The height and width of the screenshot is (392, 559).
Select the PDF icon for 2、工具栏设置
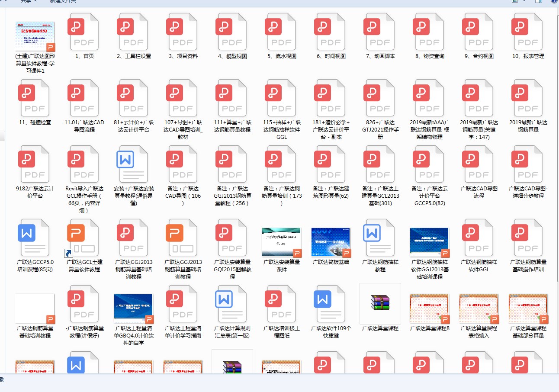[132, 32]
